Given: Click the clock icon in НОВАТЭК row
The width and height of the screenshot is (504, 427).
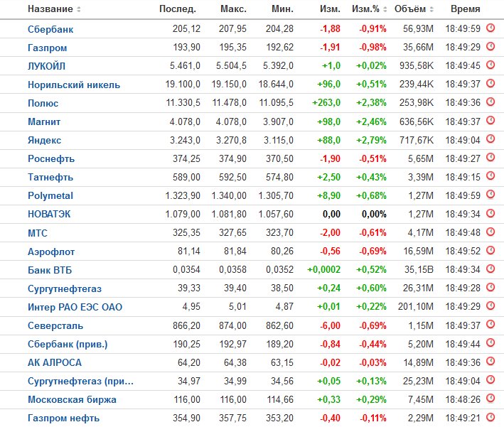Looking at the screenshot, I should 490,213.
